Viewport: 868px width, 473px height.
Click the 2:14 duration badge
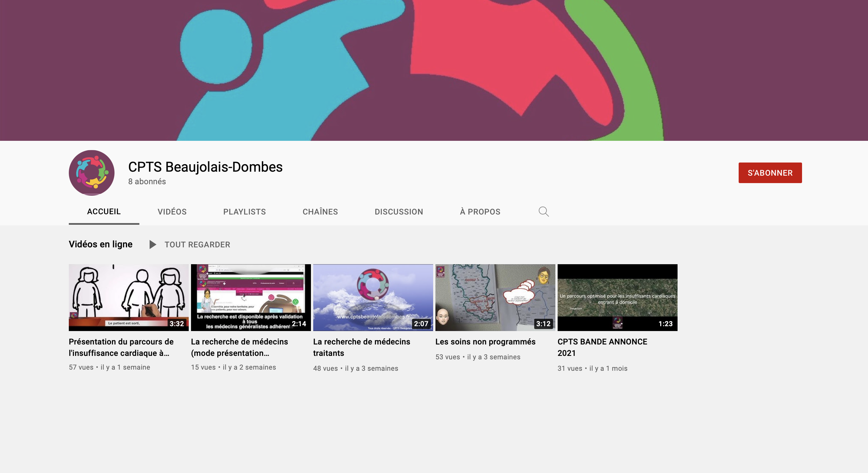pyautogui.click(x=299, y=324)
